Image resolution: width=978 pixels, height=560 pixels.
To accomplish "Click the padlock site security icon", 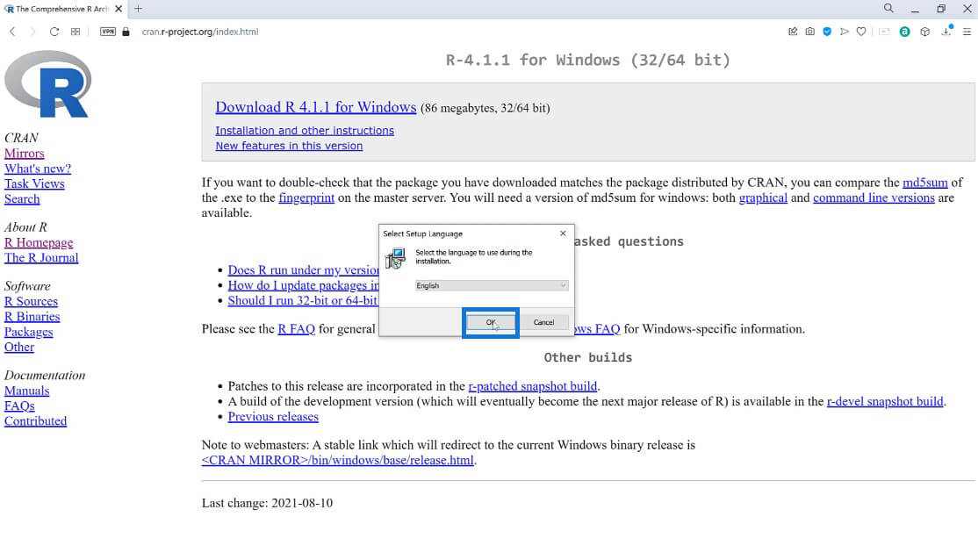I will (126, 32).
